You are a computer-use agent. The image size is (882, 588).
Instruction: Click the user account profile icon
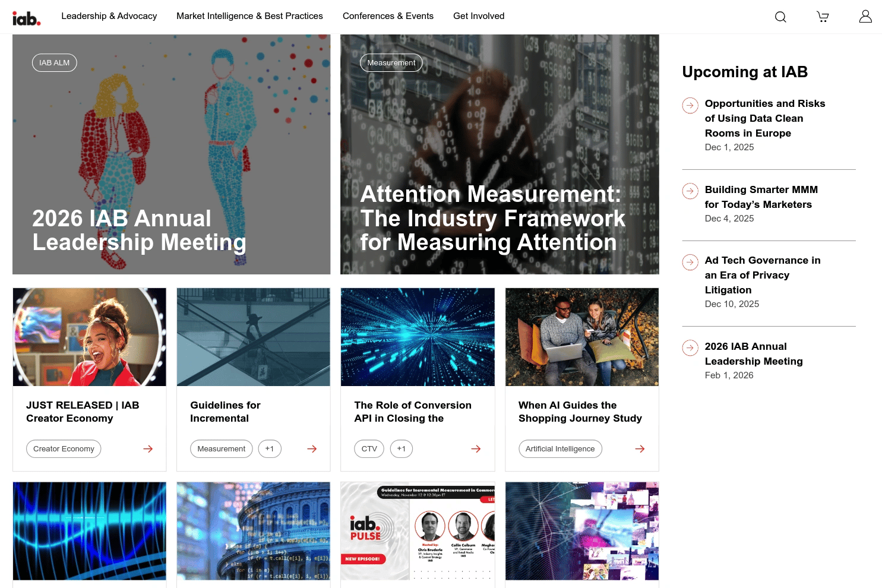(x=865, y=17)
